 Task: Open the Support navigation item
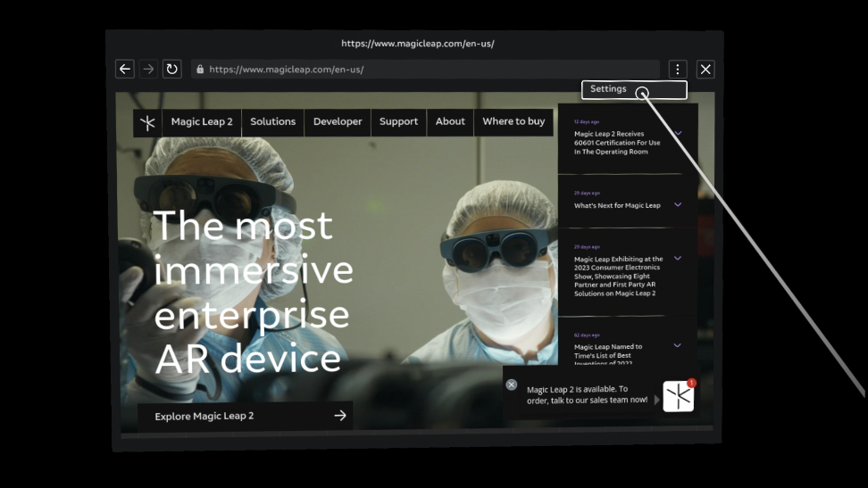tap(398, 121)
